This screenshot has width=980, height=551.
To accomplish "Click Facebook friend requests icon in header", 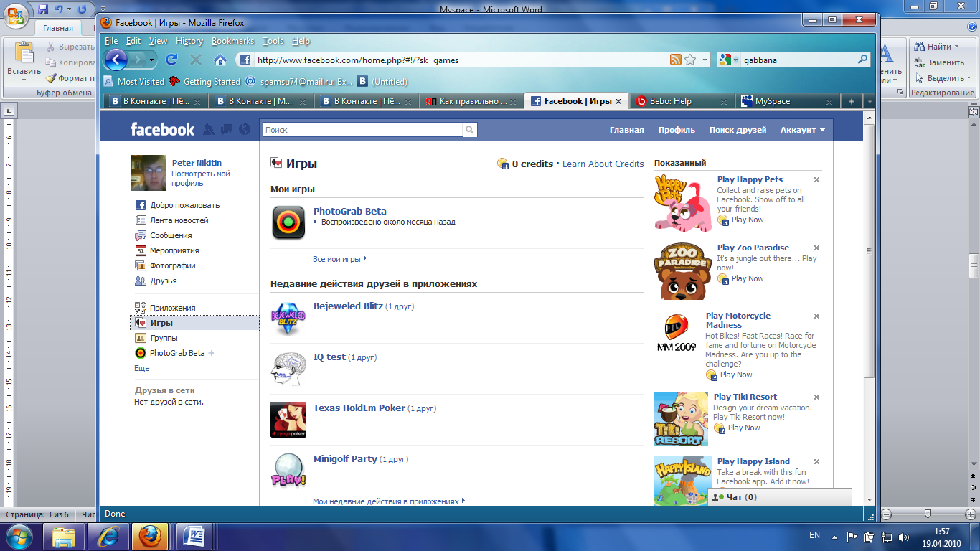I will 209,130.
